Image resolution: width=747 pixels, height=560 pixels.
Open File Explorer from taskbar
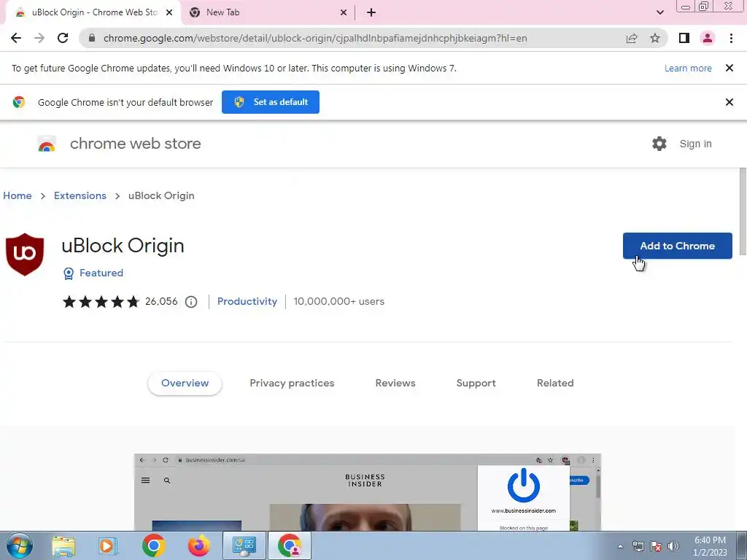[63, 546]
